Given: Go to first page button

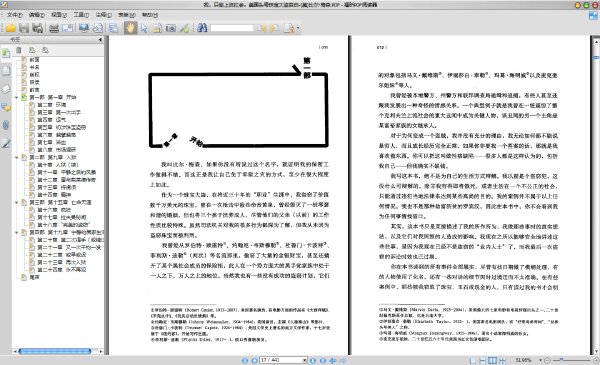Looking at the screenshot, I should pos(245,360).
